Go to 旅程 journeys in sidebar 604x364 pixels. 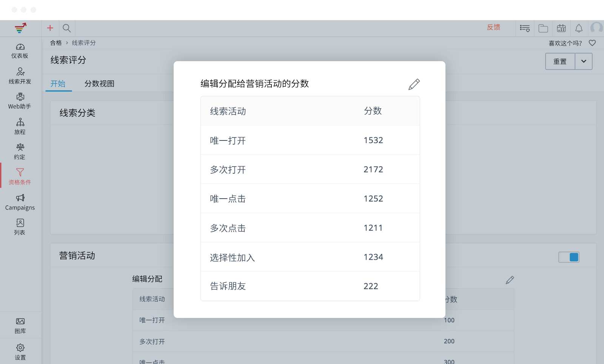[20, 126]
